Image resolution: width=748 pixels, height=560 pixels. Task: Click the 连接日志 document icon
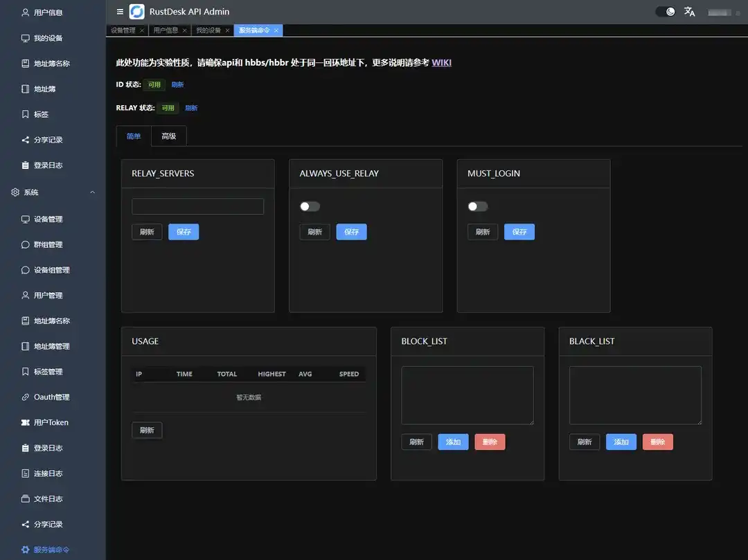click(26, 473)
